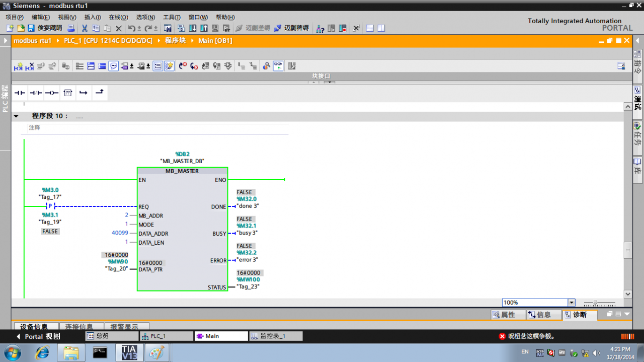Toggle monitoring on/off with glasses icon
The height and width of the screenshot is (362, 644).
(278, 66)
